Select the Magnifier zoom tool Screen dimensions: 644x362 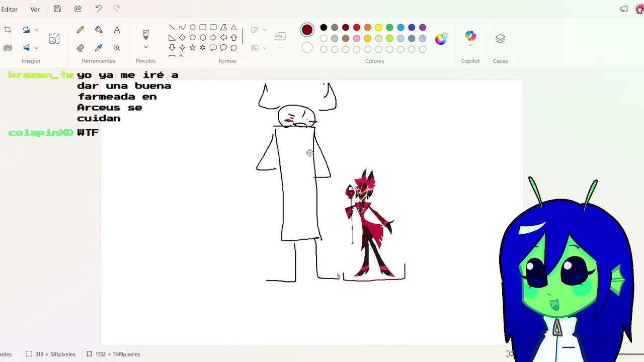tap(117, 48)
